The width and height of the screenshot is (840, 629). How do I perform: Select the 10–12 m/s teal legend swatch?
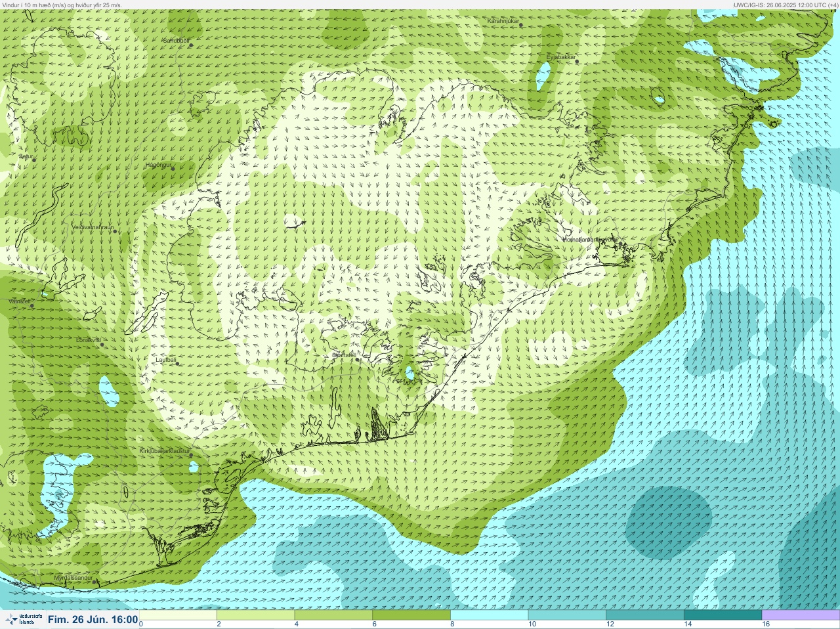tap(567, 615)
